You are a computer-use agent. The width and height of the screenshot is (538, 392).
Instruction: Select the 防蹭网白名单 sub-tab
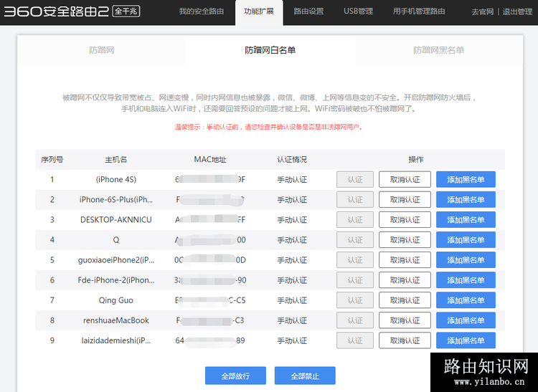(270, 50)
